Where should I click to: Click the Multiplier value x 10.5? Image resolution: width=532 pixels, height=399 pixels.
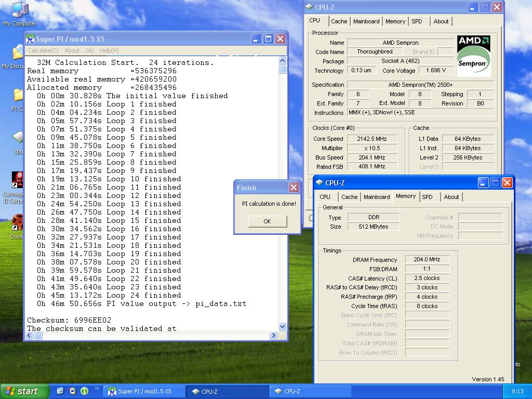click(372, 148)
